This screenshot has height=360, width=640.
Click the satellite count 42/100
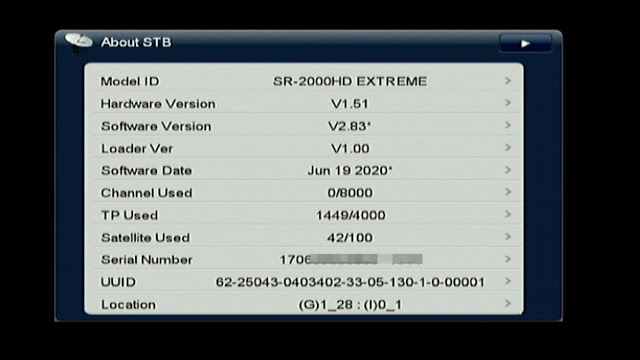tap(350, 238)
